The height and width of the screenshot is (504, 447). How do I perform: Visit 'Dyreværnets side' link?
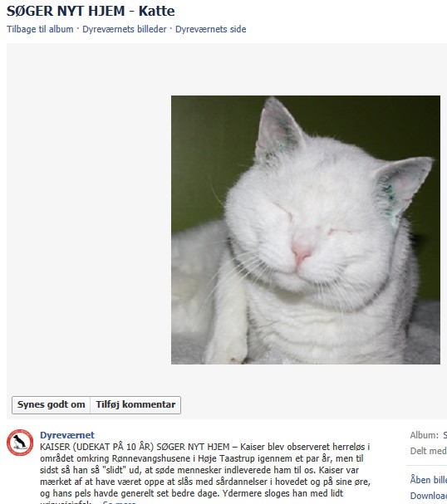click(211, 29)
